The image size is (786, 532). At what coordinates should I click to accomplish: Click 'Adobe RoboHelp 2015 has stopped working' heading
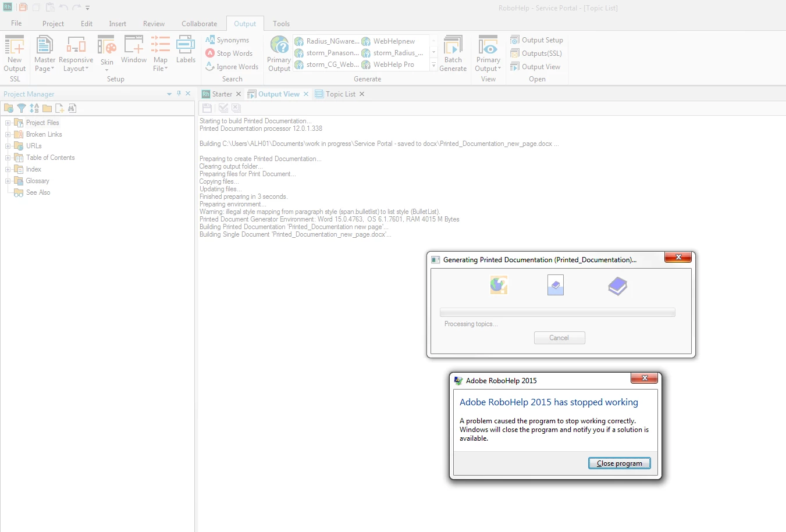pos(549,402)
